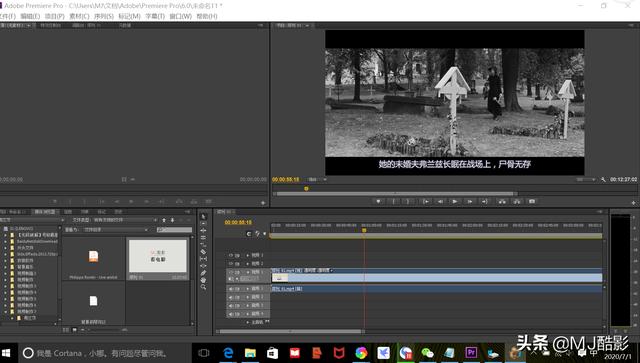Click the Media Browser search field

[174, 230]
